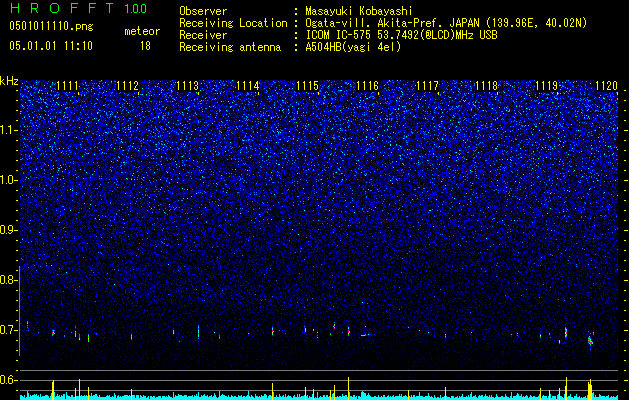The width and height of the screenshot is (629, 400).
Task: Click time marker 1112
Action: 127,86
